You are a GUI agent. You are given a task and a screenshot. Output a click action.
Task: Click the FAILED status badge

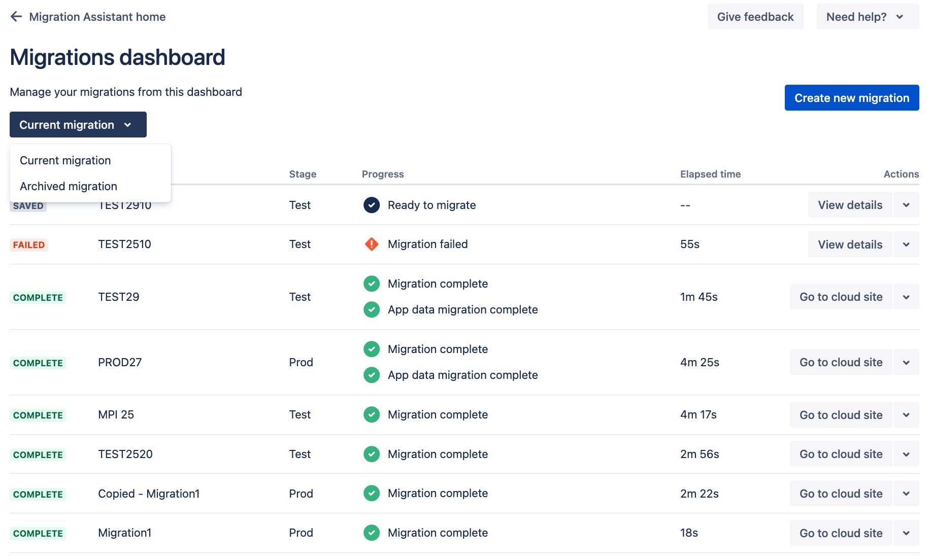coord(29,245)
